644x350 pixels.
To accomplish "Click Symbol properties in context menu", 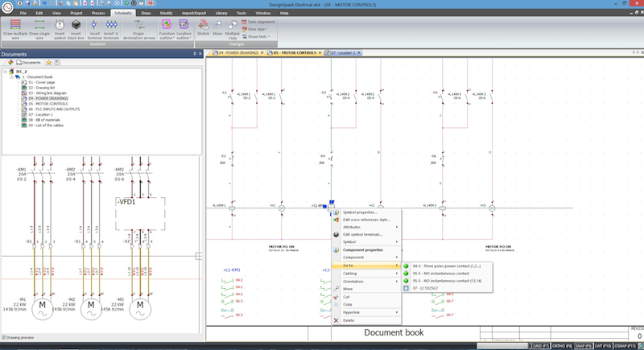I will (366, 212).
